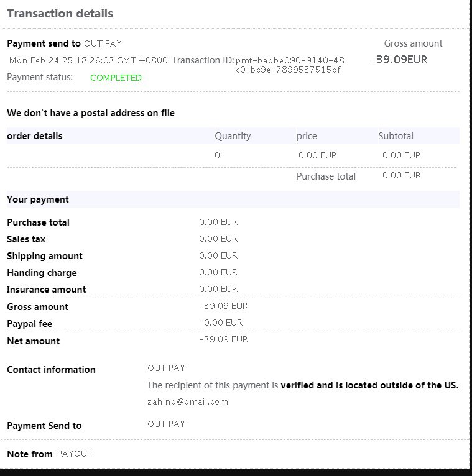The height and width of the screenshot is (476, 472).
Task: Click the PAYOUT note text
Action: [x=75, y=454]
